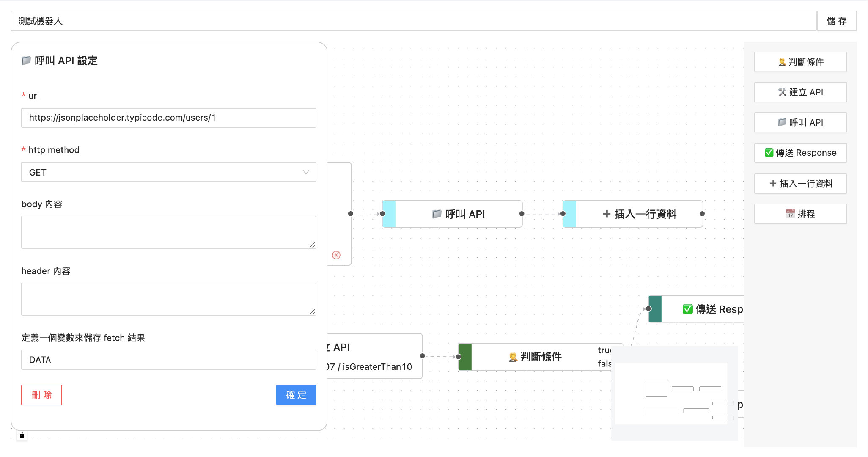Click the body 內容 textarea
The height and width of the screenshot is (457, 868).
pos(169,232)
